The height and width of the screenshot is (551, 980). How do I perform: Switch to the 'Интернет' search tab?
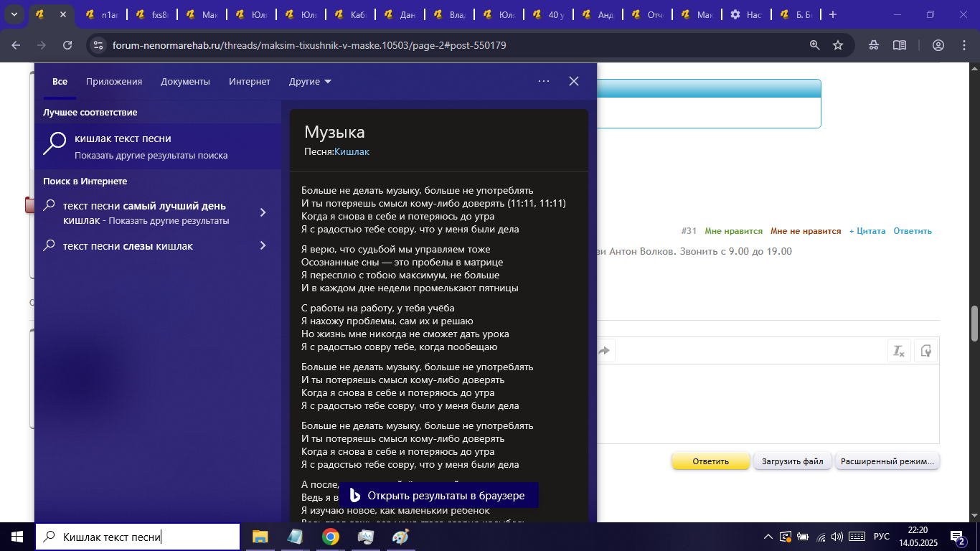pos(250,82)
